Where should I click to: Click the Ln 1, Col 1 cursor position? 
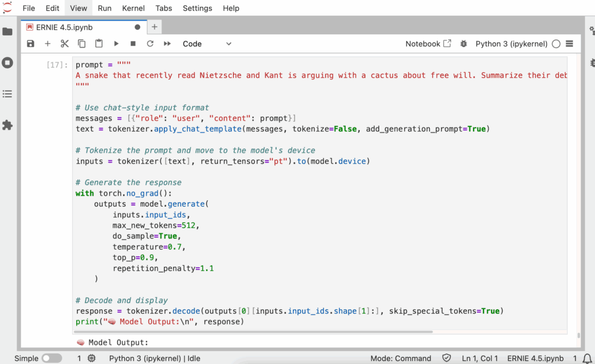click(x=479, y=358)
